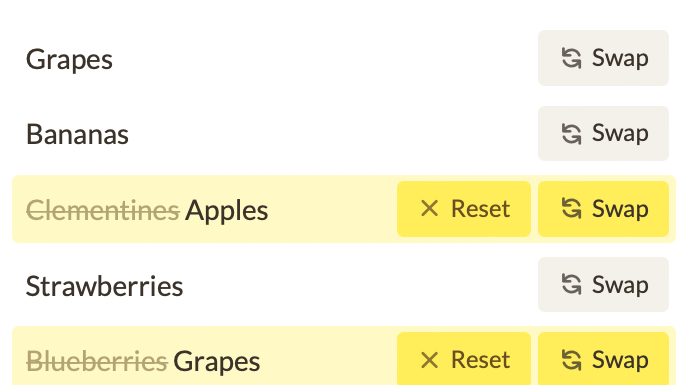Click the X icon beside Blueberries Grapes
Screen dimensions: 686x385
(x=429, y=360)
